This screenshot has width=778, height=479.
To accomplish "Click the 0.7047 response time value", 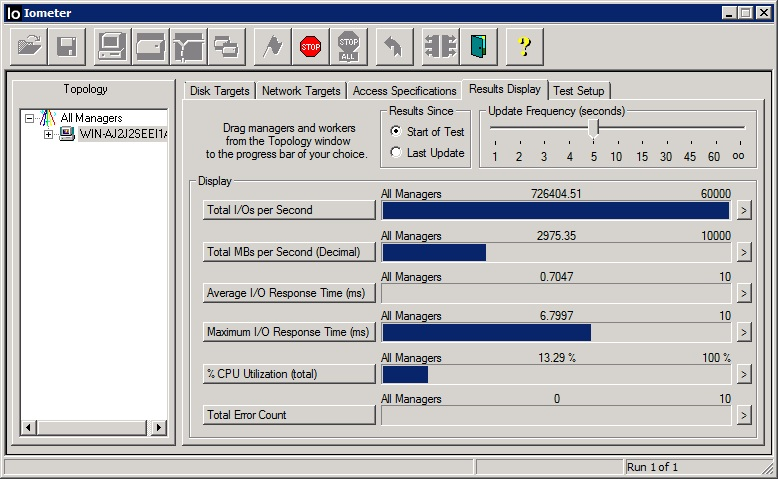I will 556,276.
